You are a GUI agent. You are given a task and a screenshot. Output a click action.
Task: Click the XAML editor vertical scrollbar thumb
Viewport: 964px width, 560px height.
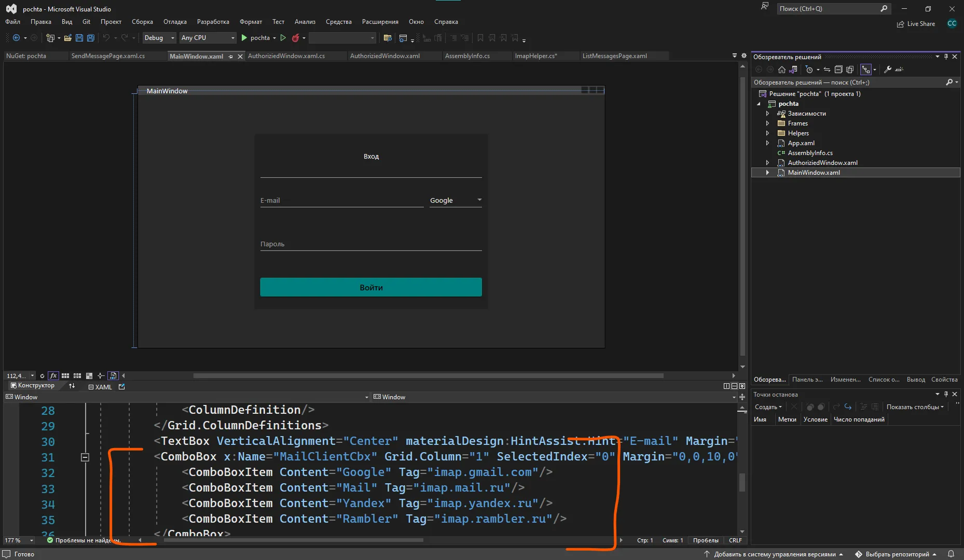click(x=742, y=482)
